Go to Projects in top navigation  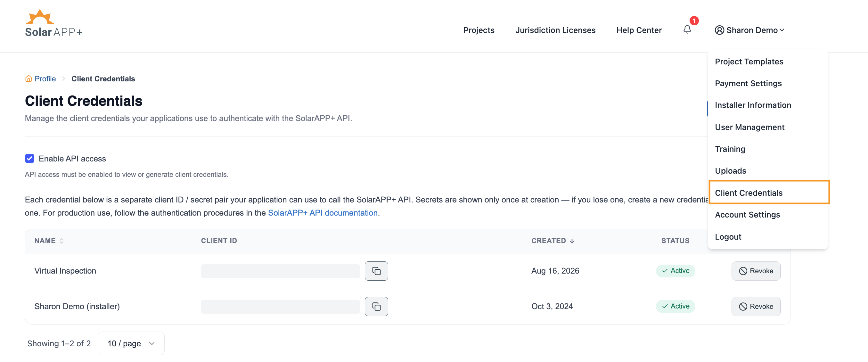[479, 30]
